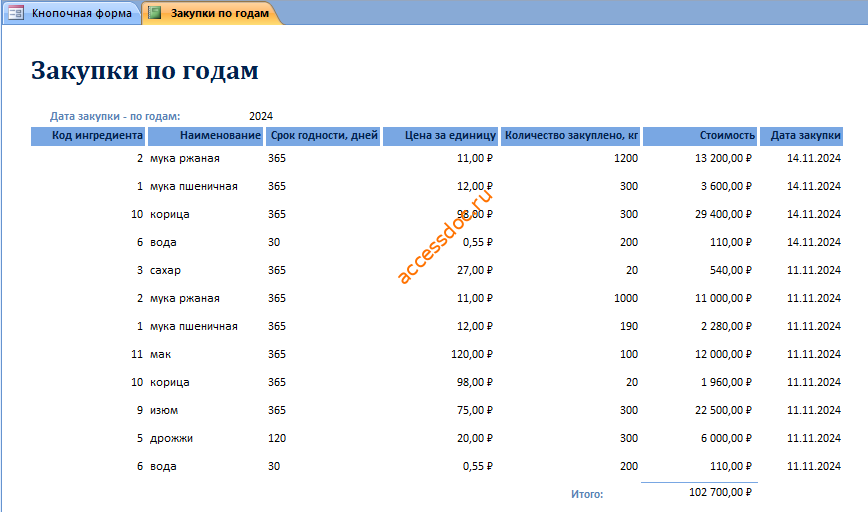Image resolution: width=868 pixels, height=512 pixels.
Task: Click ingredient code 9 in изюм row
Action: point(140,410)
